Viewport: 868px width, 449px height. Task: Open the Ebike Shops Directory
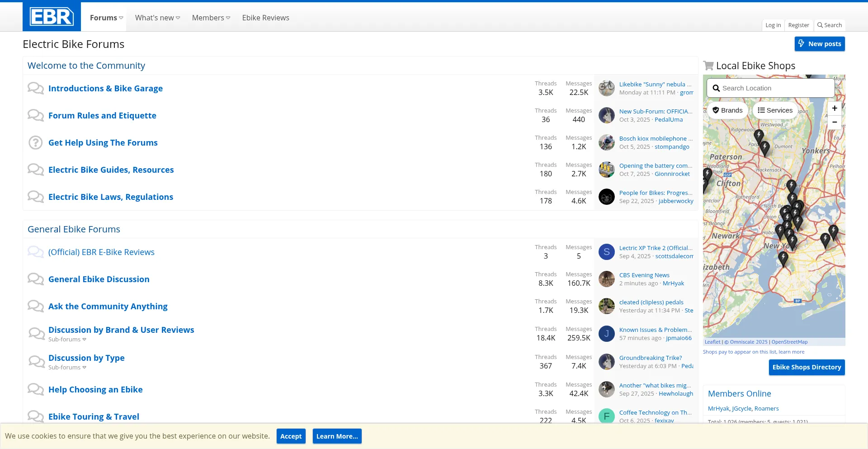click(x=807, y=367)
